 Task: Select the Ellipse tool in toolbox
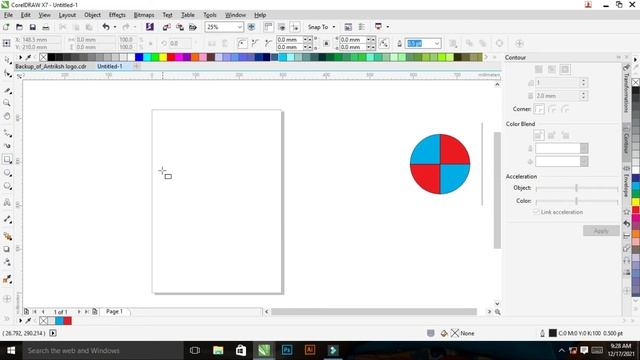[7, 173]
